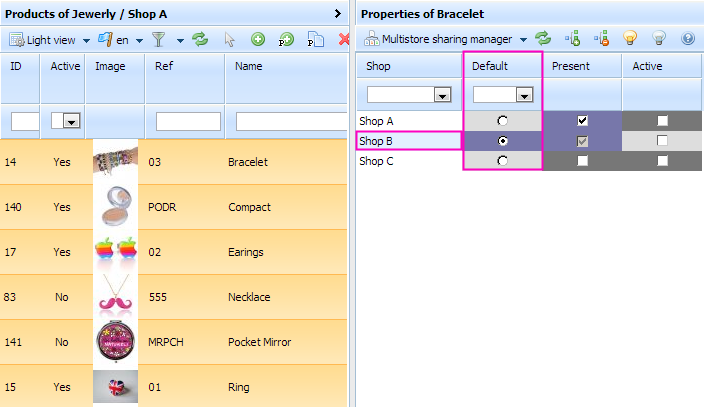The height and width of the screenshot is (407, 704).
Task: Open the help question mark icon
Action: [x=688, y=39]
